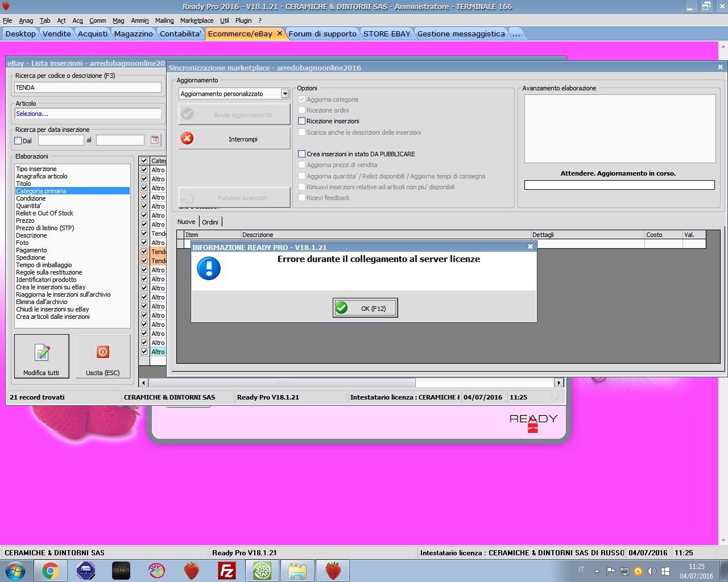Click the IT language indicator
Screen dimensions: 728x582
[581, 569]
